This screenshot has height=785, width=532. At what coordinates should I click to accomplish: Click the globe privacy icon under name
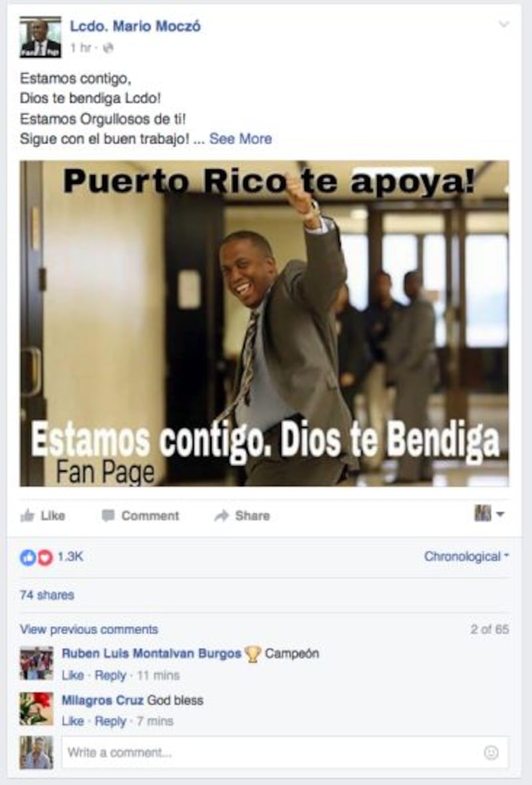pos(108,47)
